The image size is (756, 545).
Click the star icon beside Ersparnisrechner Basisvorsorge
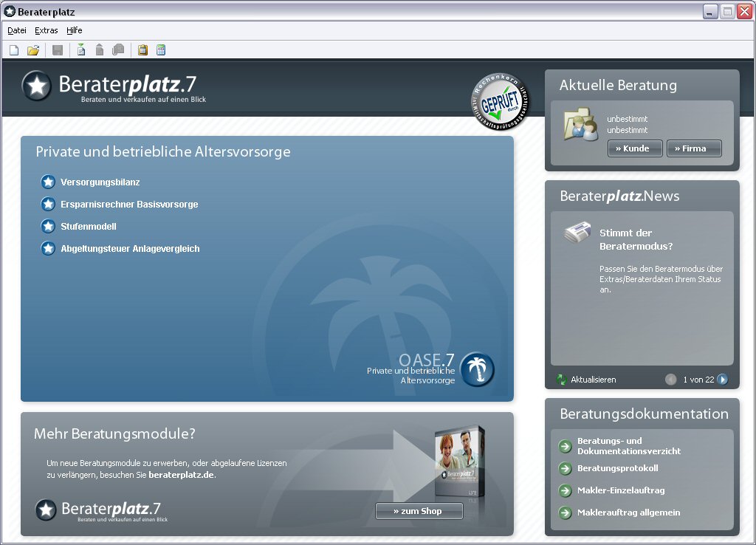[48, 204]
